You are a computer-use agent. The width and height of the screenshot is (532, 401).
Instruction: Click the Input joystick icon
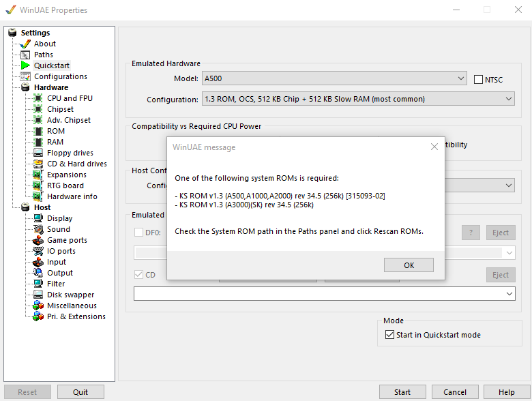tap(38, 262)
